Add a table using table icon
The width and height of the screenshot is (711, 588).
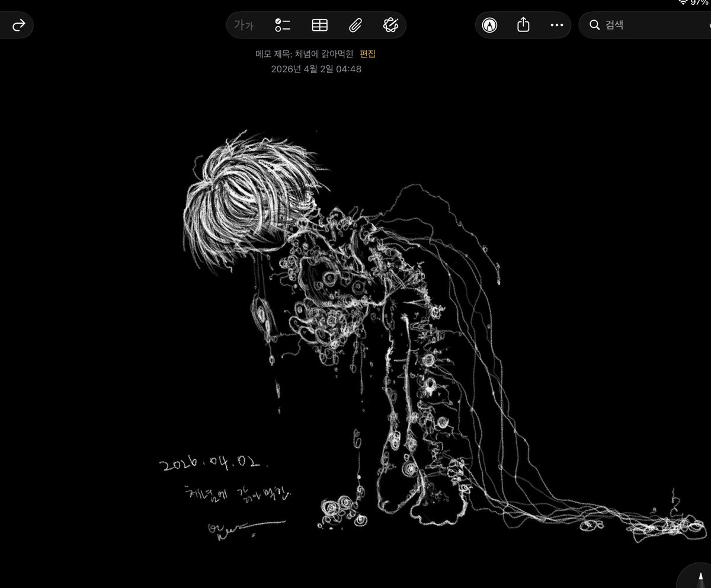pos(319,25)
